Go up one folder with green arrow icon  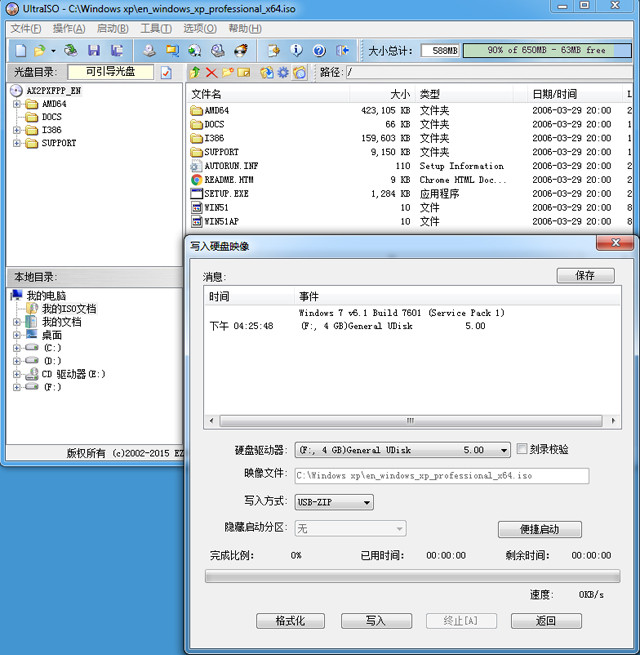coord(195,73)
